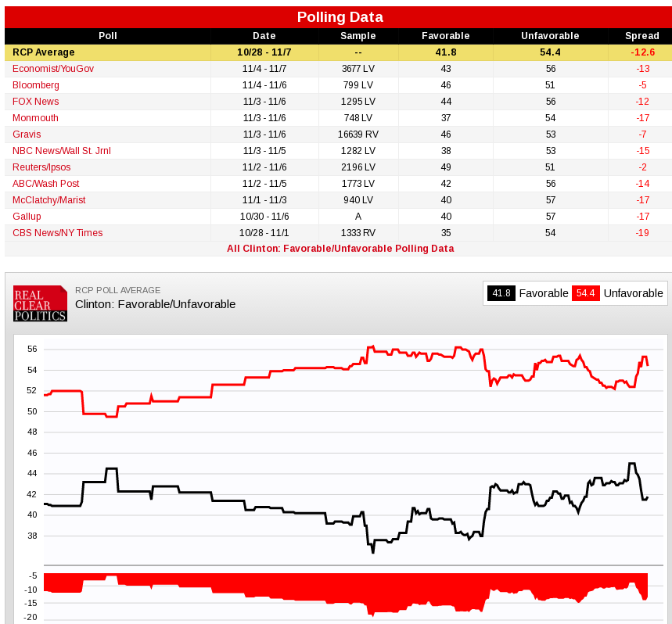Click the Polling Data title bar

pyautogui.click(x=340, y=17)
